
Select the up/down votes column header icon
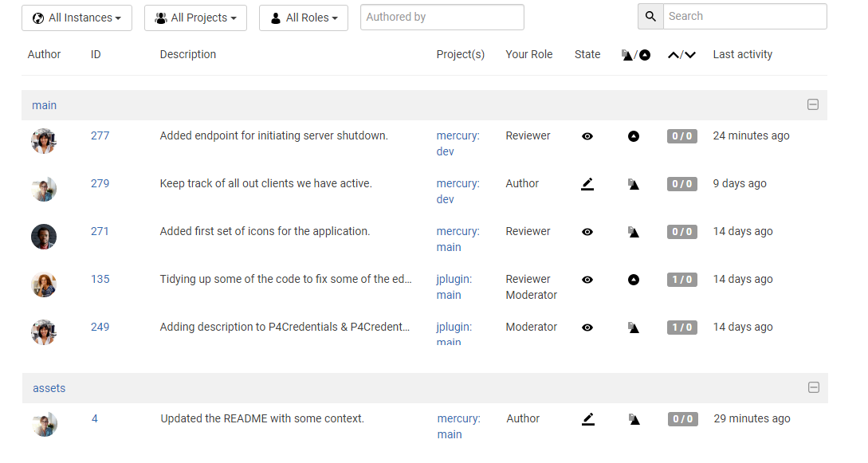point(681,54)
